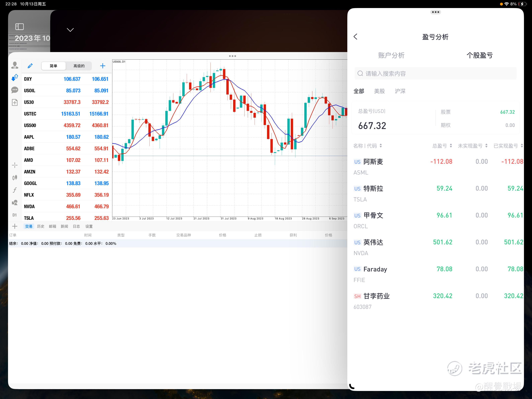
Task: Select the NFLX quote row
Action: click(x=67, y=195)
